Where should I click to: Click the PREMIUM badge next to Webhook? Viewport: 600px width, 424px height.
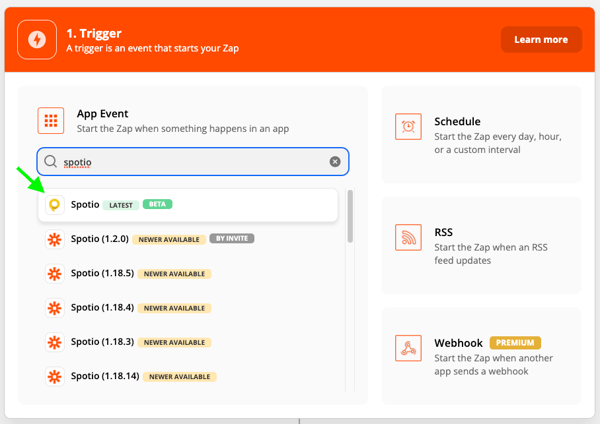(515, 342)
